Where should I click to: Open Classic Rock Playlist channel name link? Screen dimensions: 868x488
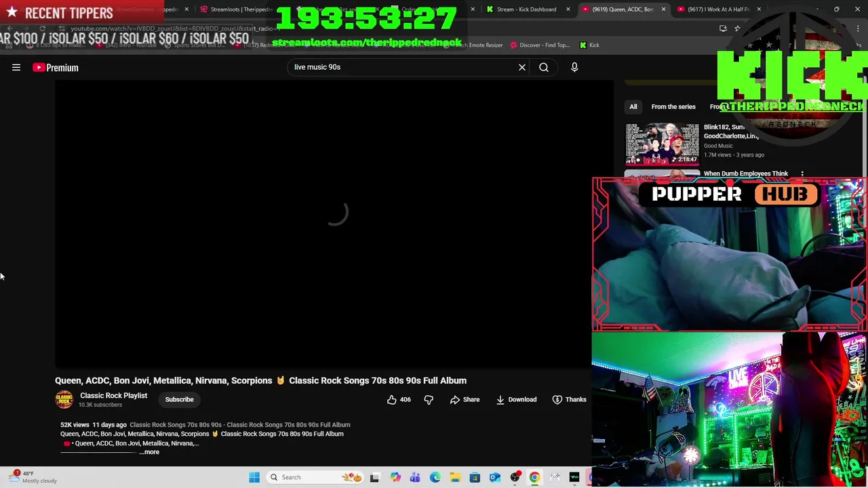pos(113,395)
